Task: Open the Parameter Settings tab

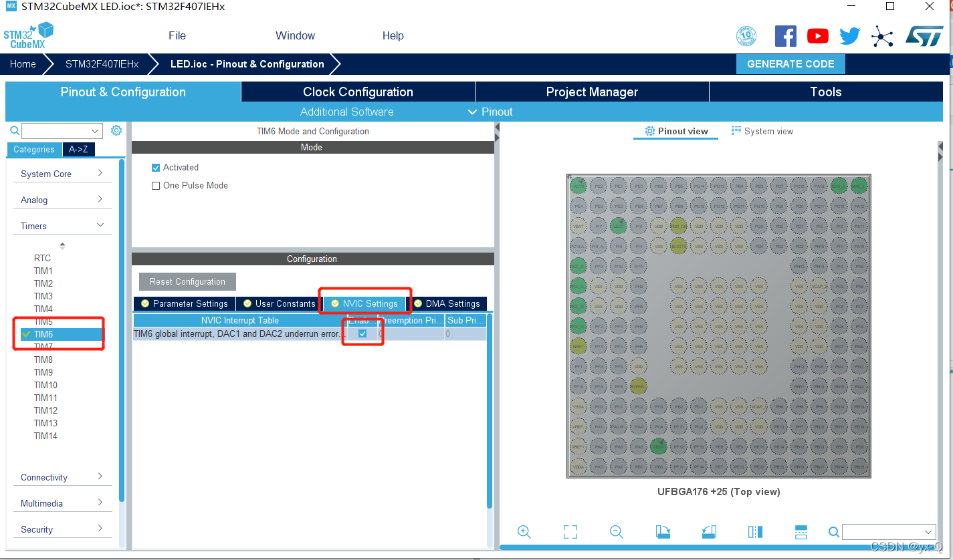Action: (x=184, y=303)
